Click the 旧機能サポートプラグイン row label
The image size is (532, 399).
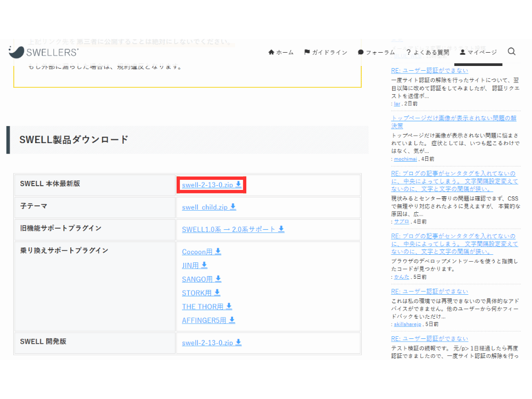click(x=61, y=228)
